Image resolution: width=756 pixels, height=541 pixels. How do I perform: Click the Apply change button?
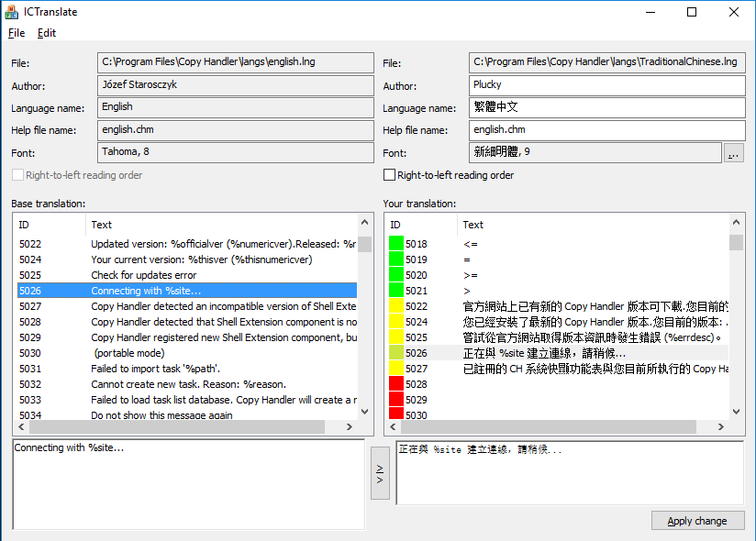tap(697, 521)
